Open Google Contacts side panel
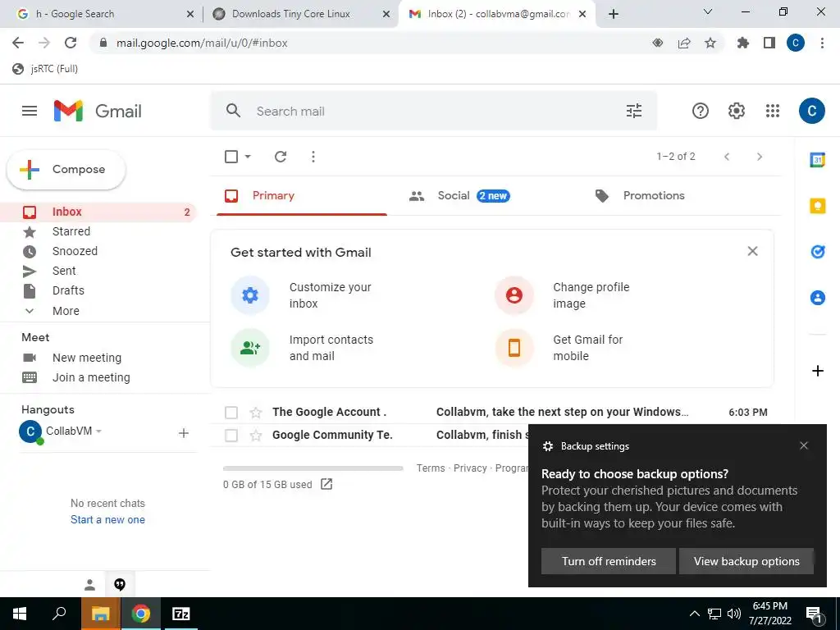This screenshot has width=840, height=630. [818, 297]
